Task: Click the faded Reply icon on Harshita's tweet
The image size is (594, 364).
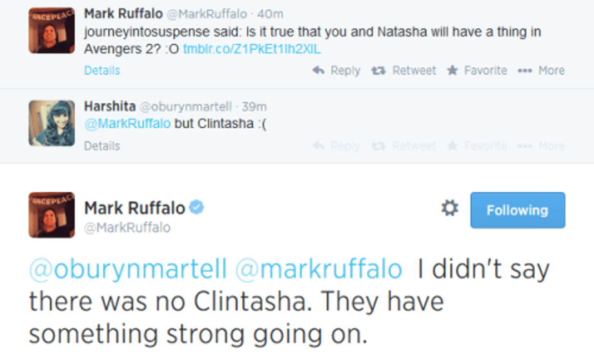Action: click(318, 146)
